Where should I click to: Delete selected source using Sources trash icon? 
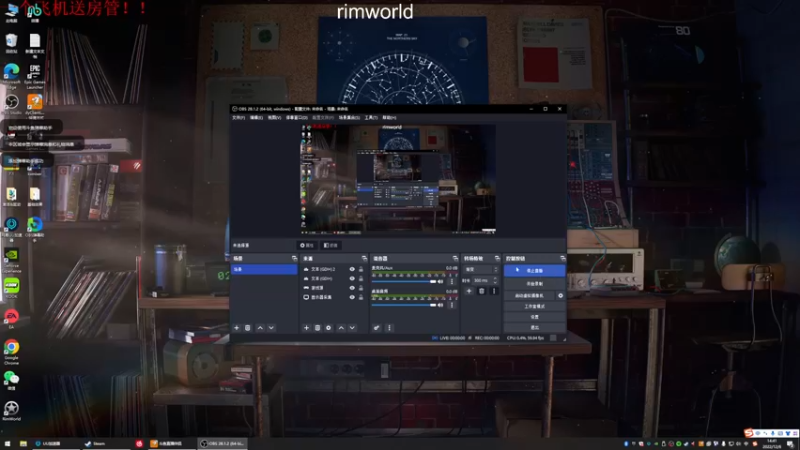317,328
